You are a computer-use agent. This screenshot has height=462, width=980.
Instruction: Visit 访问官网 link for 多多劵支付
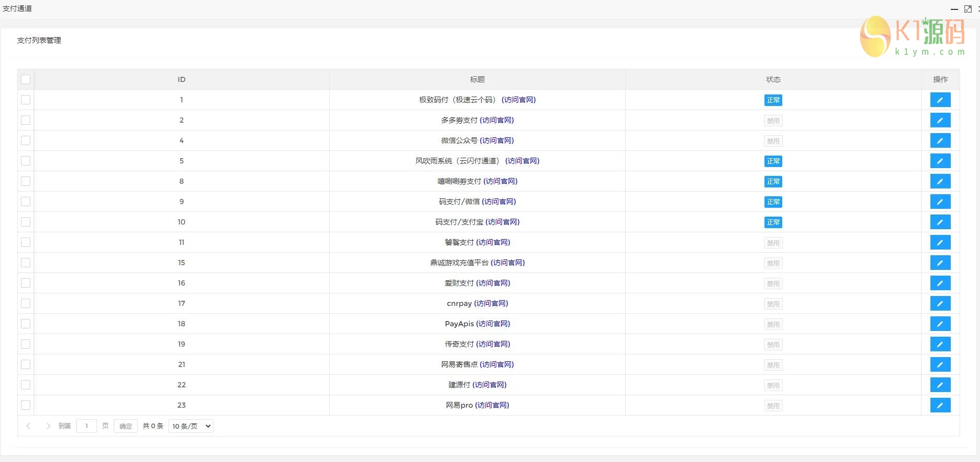[x=497, y=120]
